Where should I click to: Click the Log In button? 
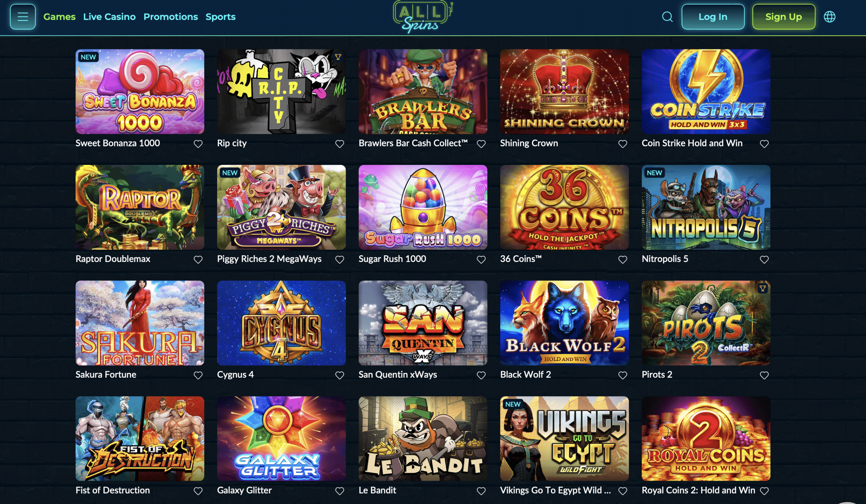point(713,17)
